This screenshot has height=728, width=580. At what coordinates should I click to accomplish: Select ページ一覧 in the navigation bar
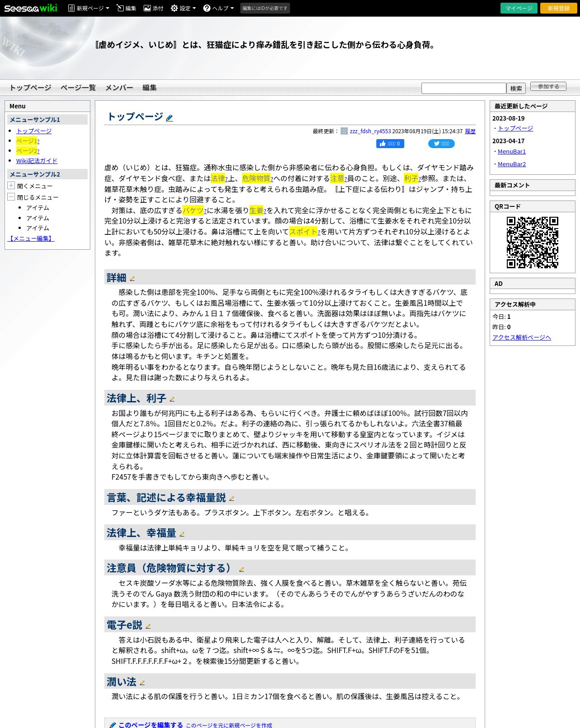78,88
